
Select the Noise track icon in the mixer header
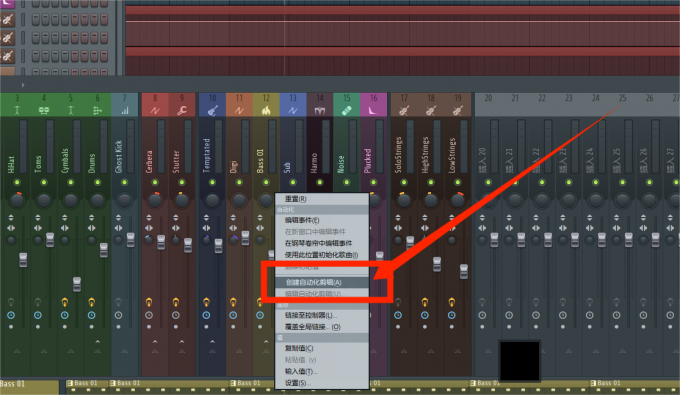tap(347, 111)
